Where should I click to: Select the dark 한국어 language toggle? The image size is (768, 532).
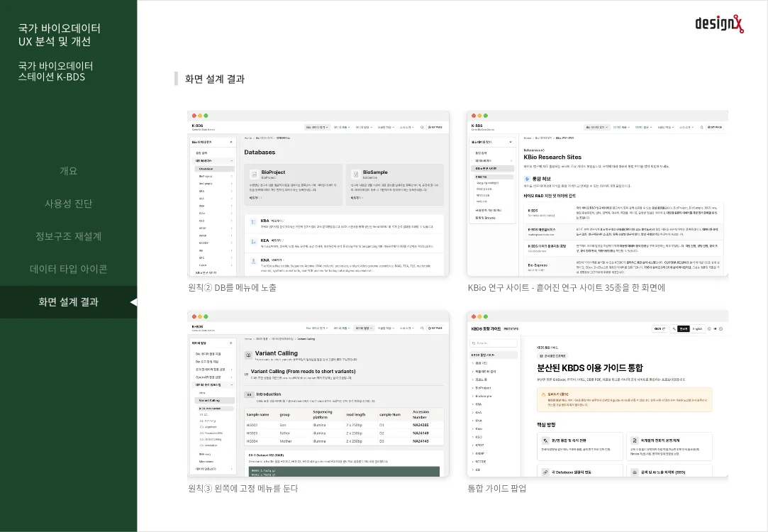(684, 328)
